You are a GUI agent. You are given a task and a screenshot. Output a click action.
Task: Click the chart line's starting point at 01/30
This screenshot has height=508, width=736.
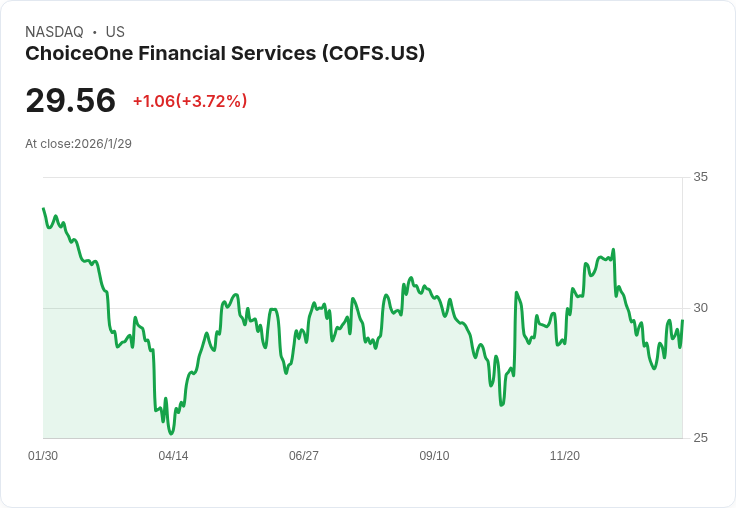point(44,208)
